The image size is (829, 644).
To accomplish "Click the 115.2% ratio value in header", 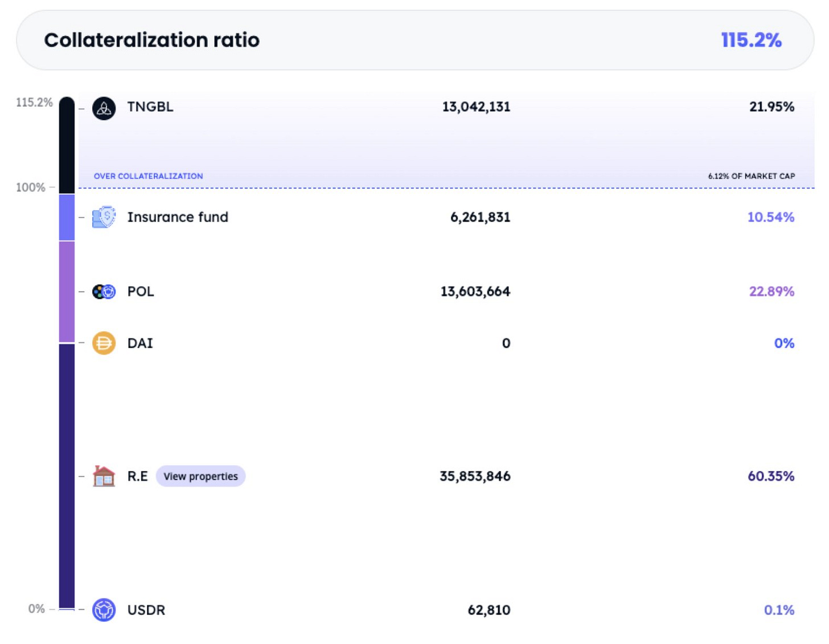I will [751, 40].
